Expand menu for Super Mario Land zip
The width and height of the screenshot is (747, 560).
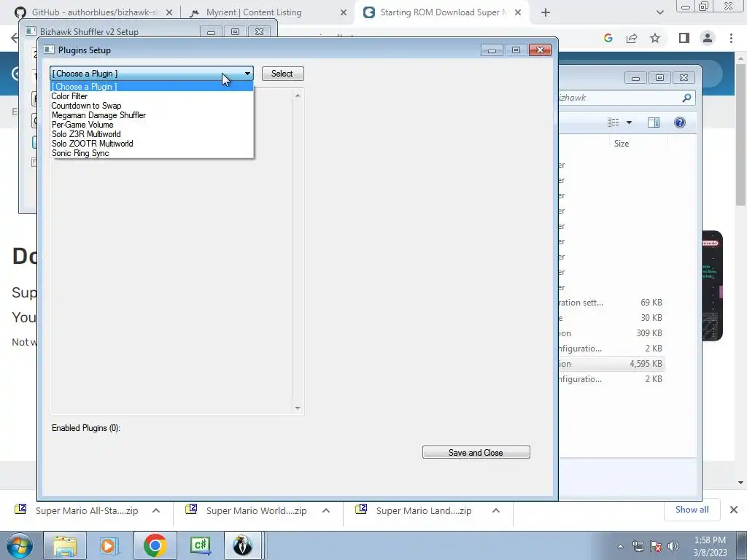pos(496,511)
